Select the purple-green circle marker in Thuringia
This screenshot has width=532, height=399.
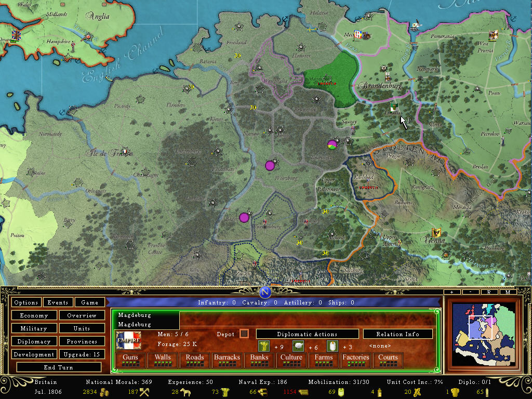[x=332, y=144]
